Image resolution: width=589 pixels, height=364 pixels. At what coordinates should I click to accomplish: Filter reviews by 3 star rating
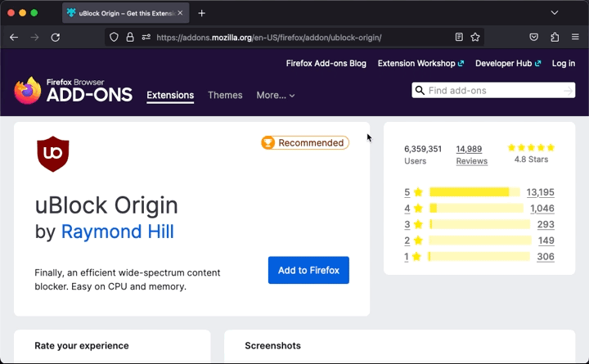point(413,225)
